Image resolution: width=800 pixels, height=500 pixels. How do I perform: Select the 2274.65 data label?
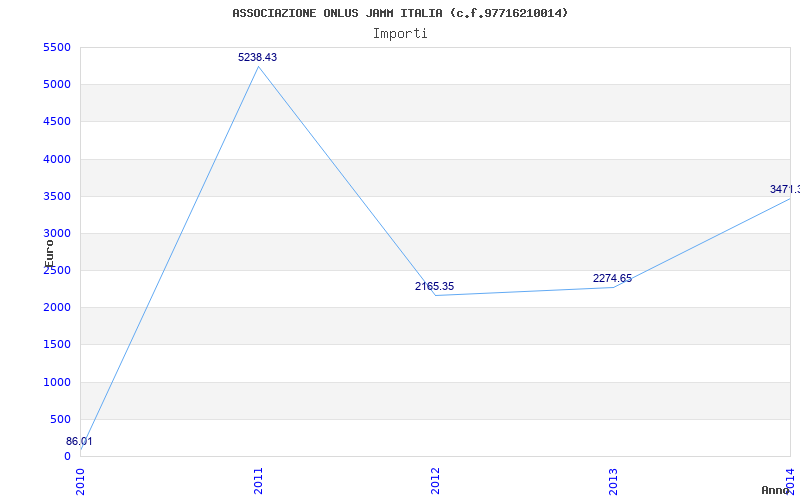[612, 278]
